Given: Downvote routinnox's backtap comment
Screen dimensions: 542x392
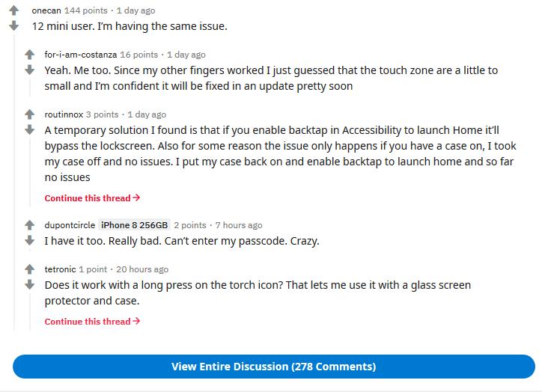Looking at the screenshot, I should point(30,129).
